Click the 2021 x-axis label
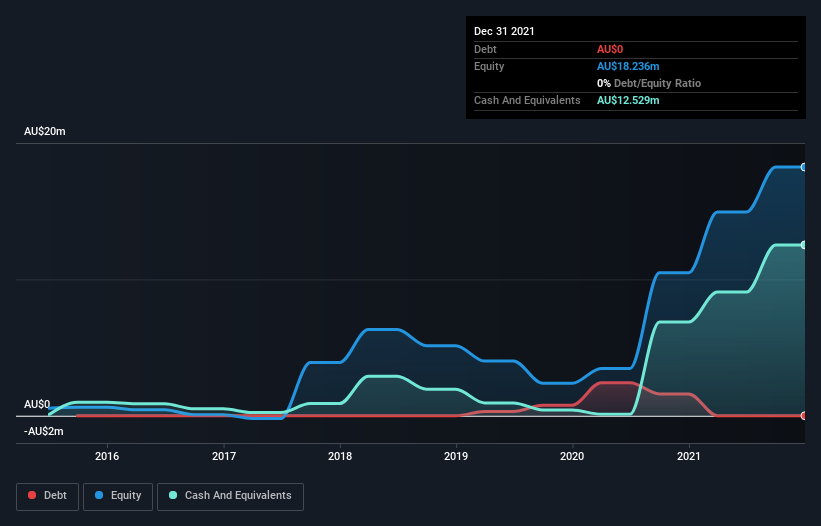This screenshot has height=526, width=821. pyautogui.click(x=689, y=456)
